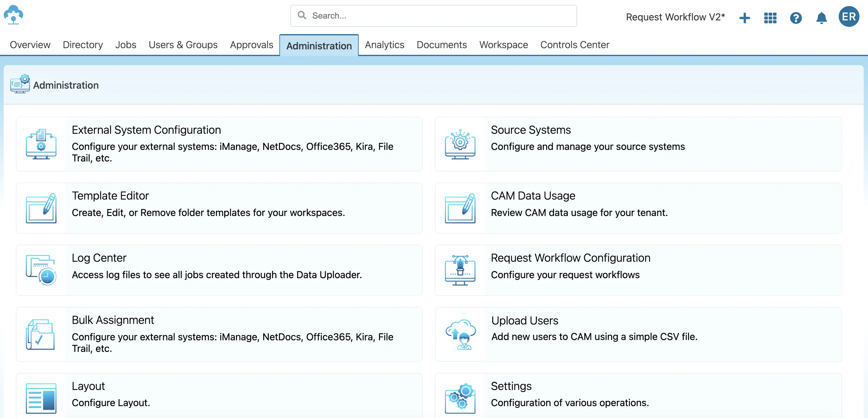Click the Template Editor pencil icon
868x418 pixels.
pyautogui.click(x=41, y=208)
